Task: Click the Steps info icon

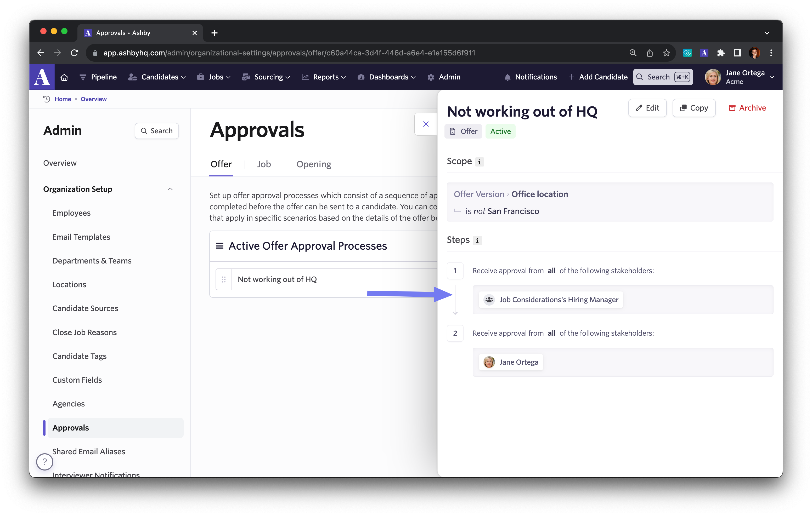Action: [x=477, y=240]
